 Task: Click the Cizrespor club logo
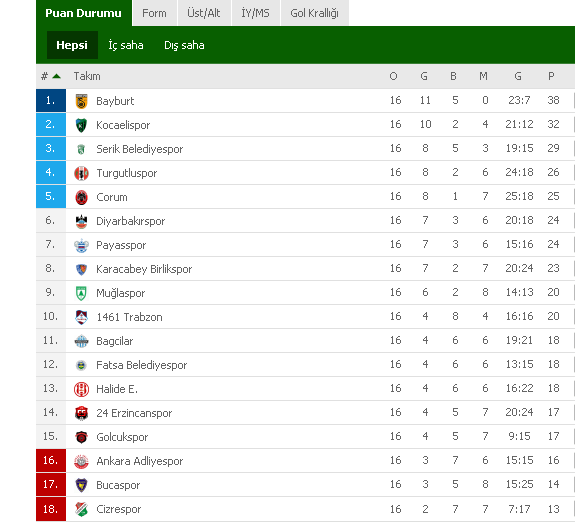[x=81, y=509]
